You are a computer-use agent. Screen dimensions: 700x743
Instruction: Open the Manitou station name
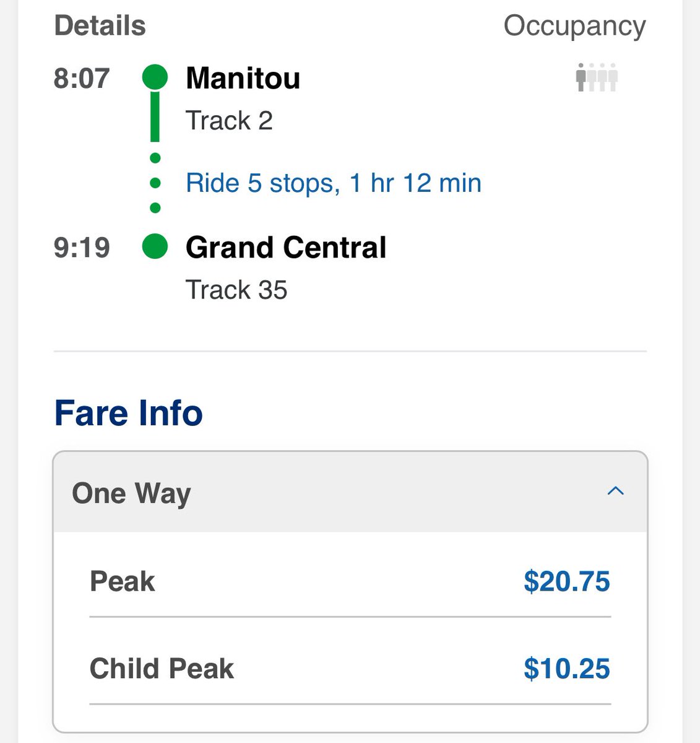coord(243,78)
